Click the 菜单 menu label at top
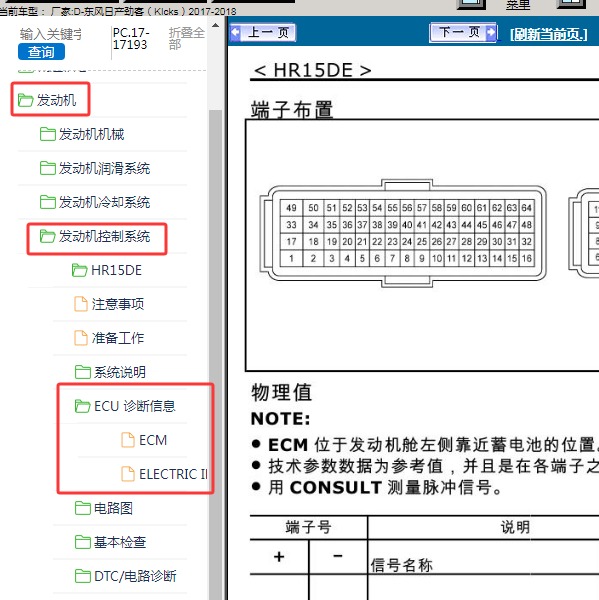Screen dimensions: 599x600 518,5
